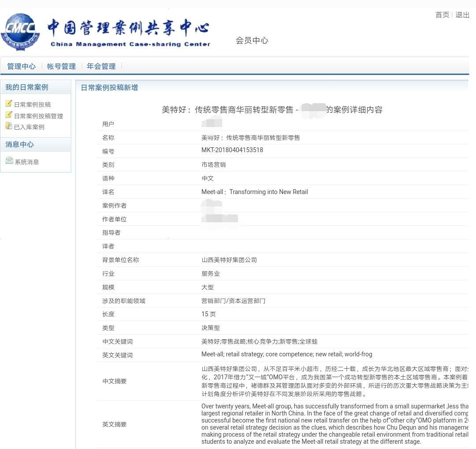The height and width of the screenshot is (449, 476).
Task: Click the CMCC globe logo
Action: [x=20, y=32]
